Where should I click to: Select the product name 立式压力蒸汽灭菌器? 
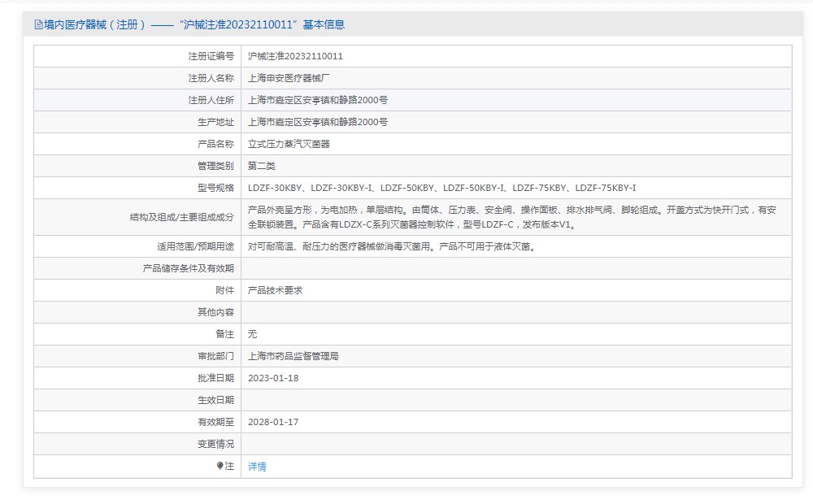289,144
